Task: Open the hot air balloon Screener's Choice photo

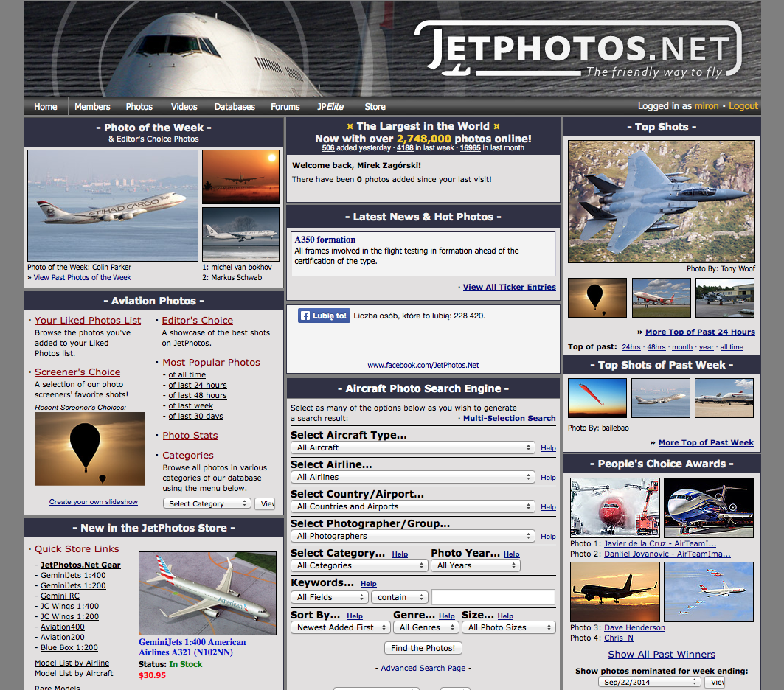Action: pyautogui.click(x=90, y=449)
